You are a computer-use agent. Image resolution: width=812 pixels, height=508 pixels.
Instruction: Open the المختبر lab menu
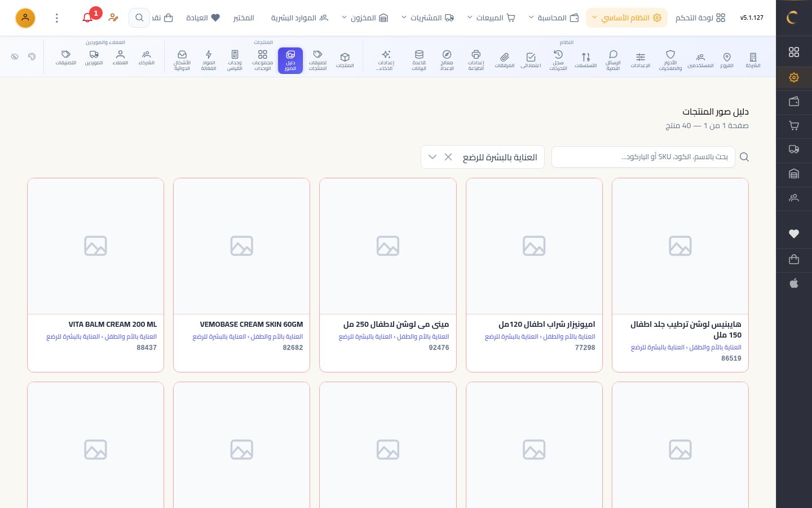point(244,18)
